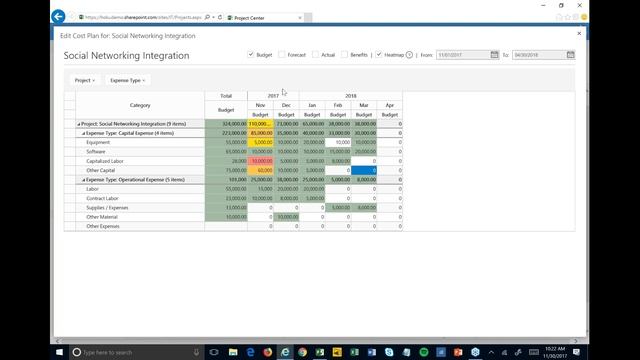Enable the Actual checkbox

315,54
